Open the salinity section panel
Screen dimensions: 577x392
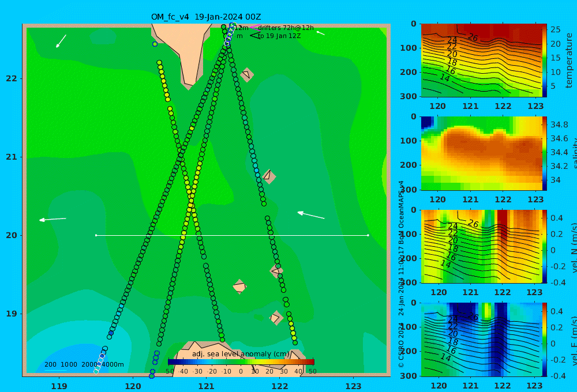(x=481, y=154)
